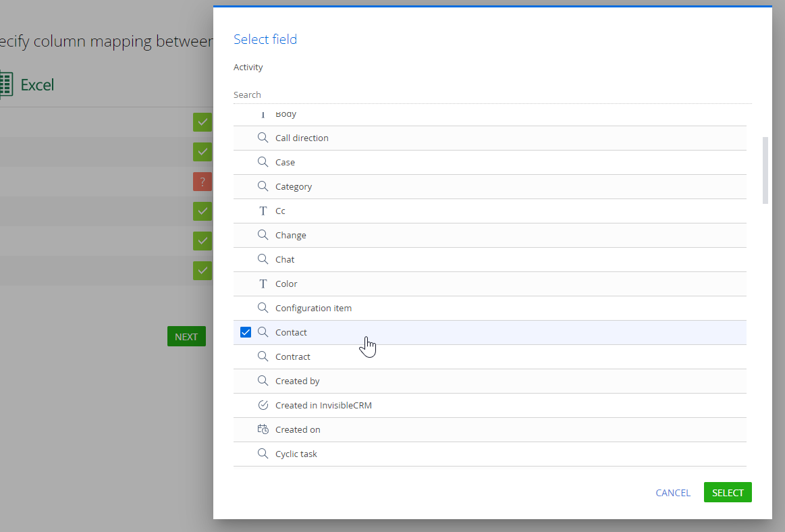The image size is (785, 532).
Task: Click the magnifier icon beside Chat
Action: point(263,259)
